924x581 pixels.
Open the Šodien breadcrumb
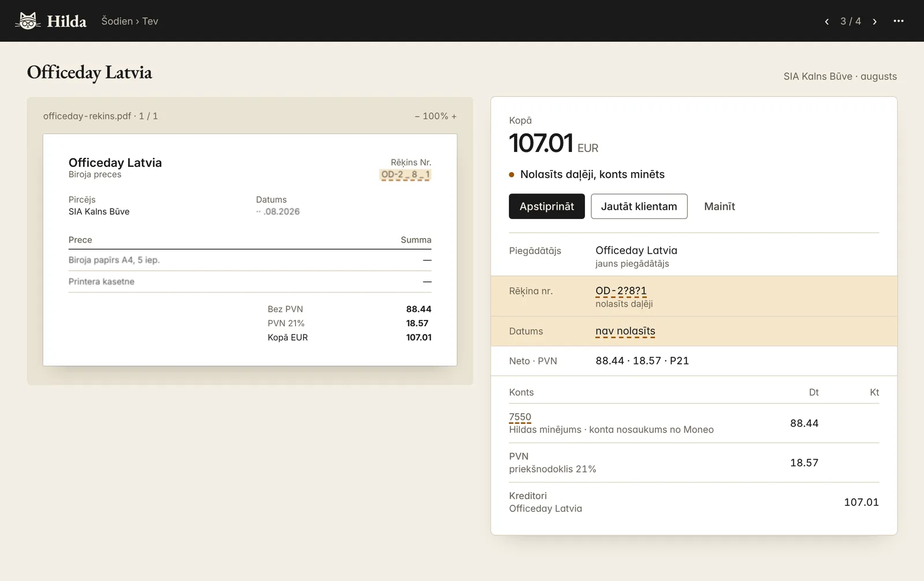(117, 21)
